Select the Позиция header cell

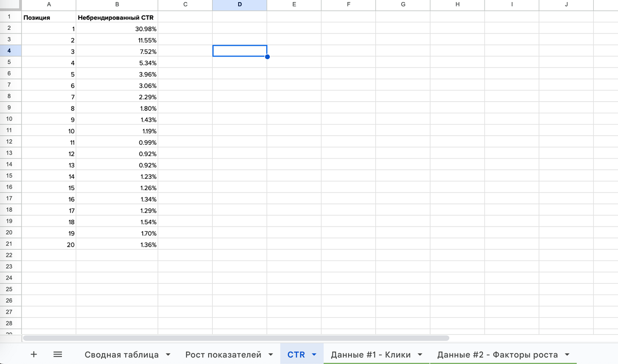[48, 17]
